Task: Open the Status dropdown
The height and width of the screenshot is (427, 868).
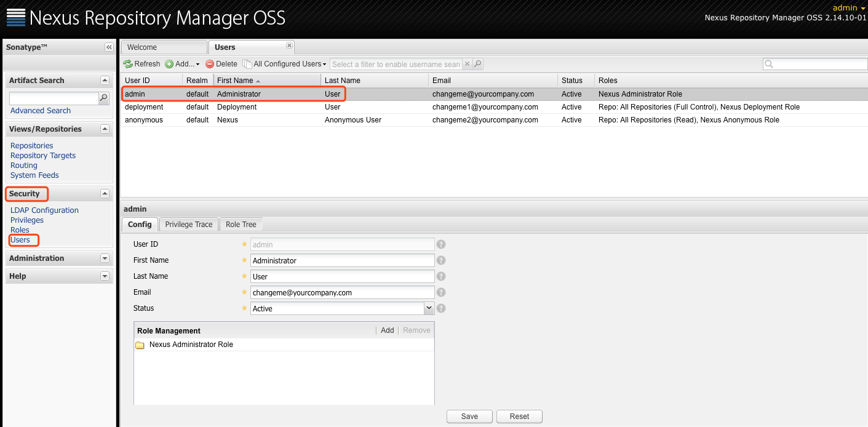Action: click(x=429, y=309)
